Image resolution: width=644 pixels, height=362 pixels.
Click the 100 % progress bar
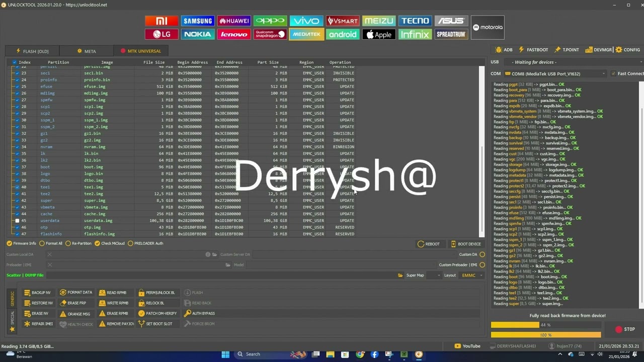point(546,335)
